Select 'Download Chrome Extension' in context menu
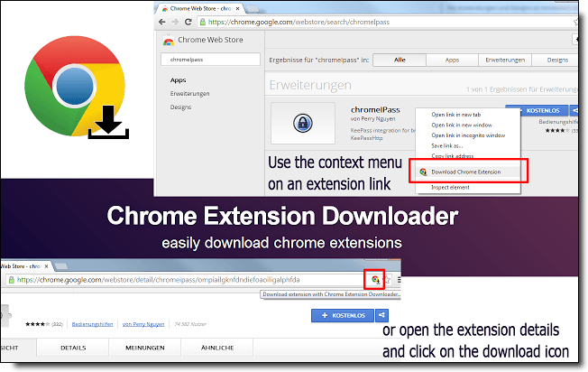This screenshot has height=372, width=588. 469,171
